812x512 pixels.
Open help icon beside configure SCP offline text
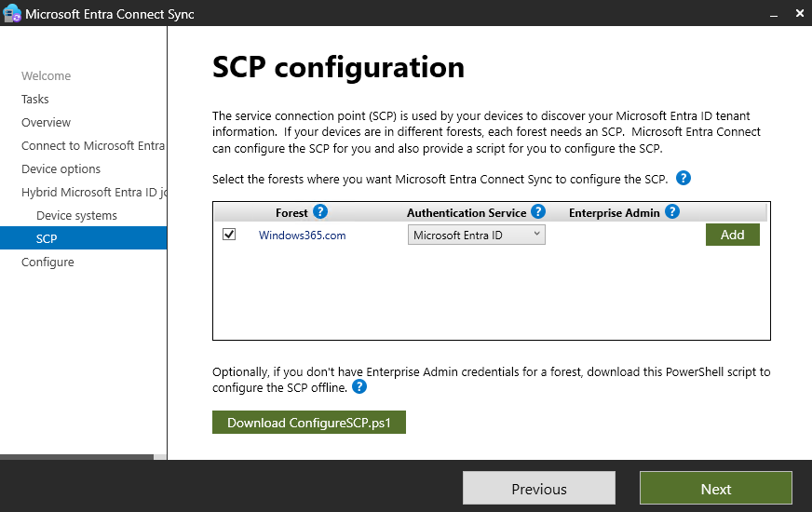pos(359,386)
